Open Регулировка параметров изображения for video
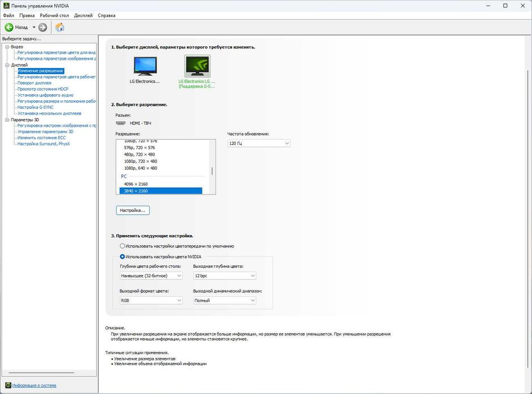This screenshot has height=394, width=532. point(56,59)
